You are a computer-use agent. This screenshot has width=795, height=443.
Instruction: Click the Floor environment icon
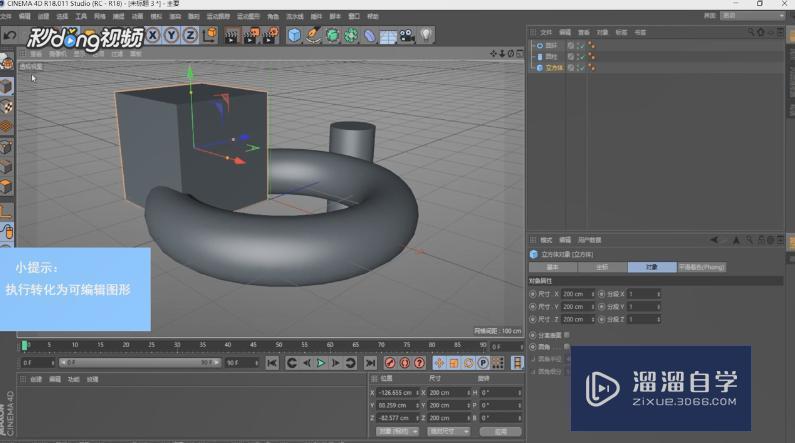388,36
